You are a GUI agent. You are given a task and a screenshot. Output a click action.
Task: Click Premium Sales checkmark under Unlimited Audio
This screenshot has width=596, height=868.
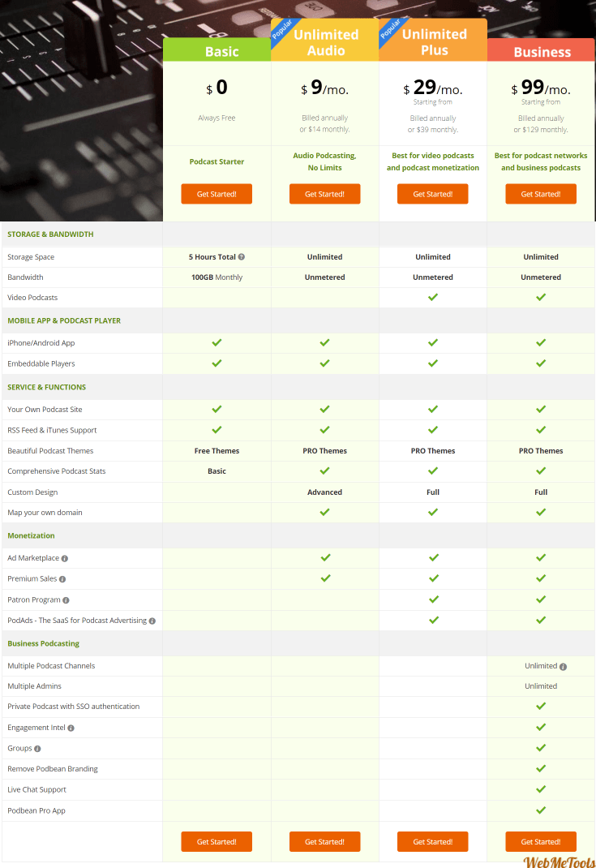coord(325,578)
